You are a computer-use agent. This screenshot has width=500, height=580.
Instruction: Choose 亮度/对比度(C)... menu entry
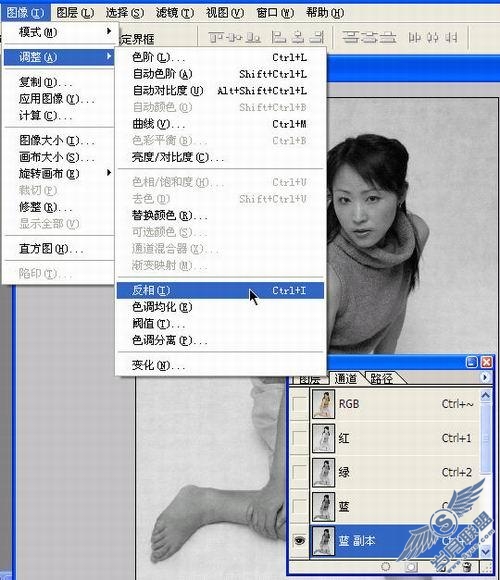pyautogui.click(x=220, y=158)
